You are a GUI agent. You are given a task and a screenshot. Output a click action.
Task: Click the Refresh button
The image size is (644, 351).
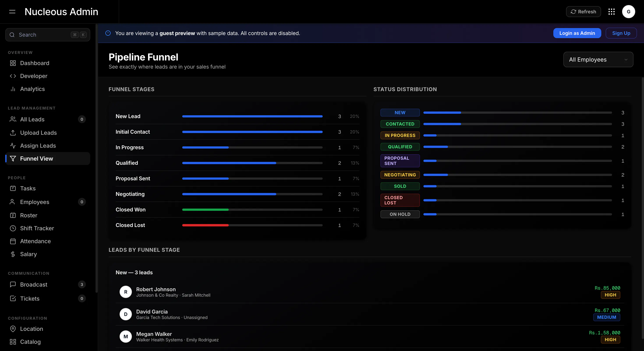click(584, 12)
